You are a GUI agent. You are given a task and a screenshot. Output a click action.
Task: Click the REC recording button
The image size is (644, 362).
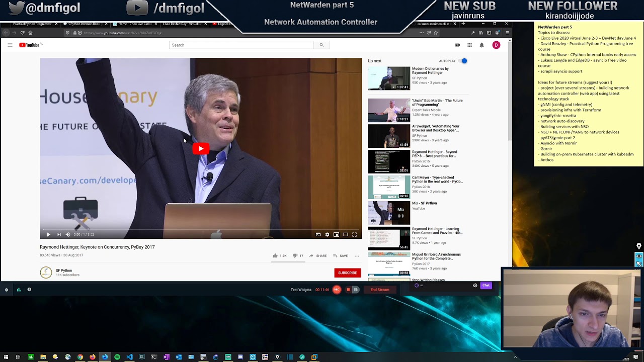point(337,290)
